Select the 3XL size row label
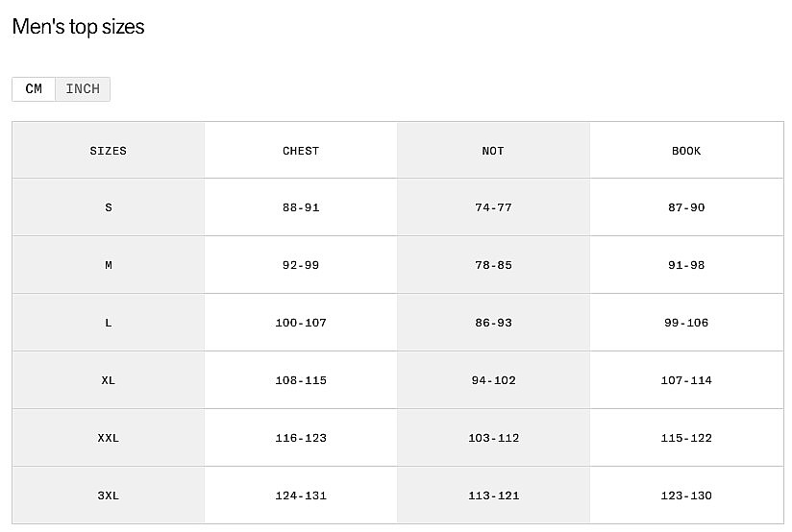 (x=109, y=496)
